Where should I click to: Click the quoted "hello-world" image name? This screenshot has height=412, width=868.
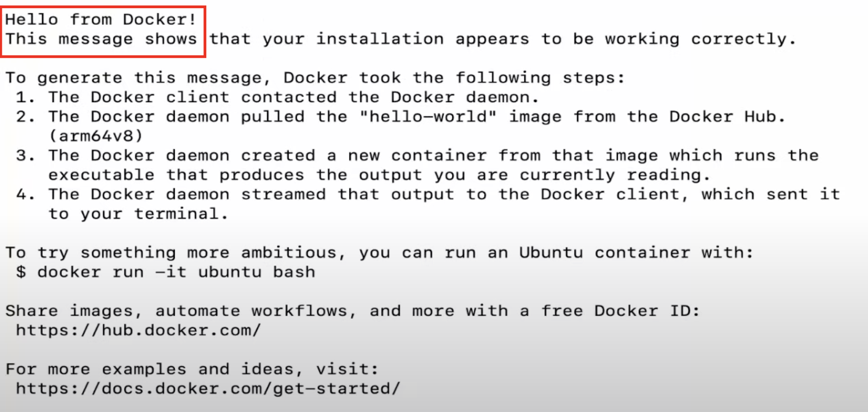click(428, 116)
